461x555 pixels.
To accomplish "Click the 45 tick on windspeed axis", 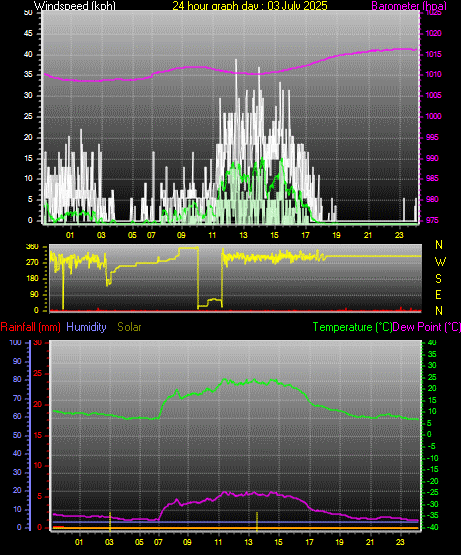I will pos(28,33).
